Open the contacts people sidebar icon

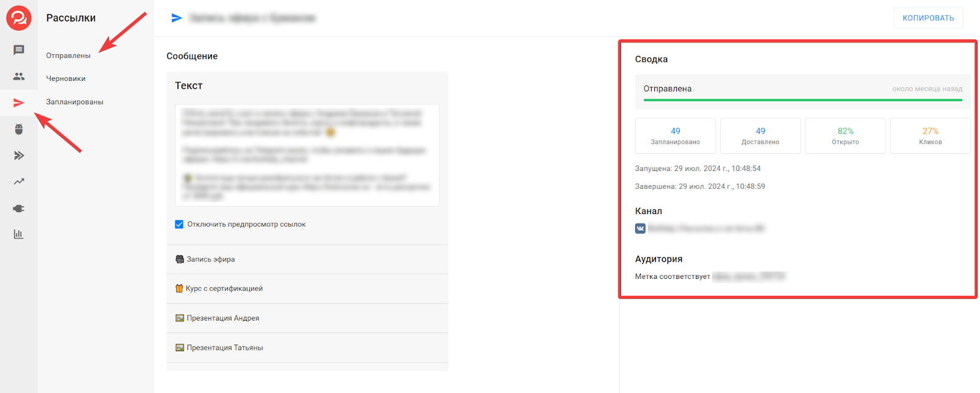(19, 77)
